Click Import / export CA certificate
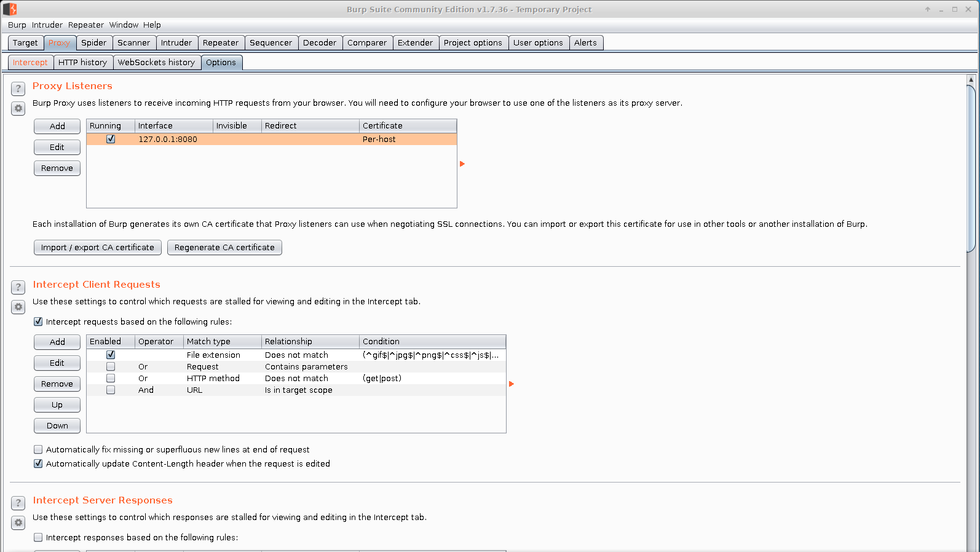The width and height of the screenshot is (980, 552). point(98,247)
